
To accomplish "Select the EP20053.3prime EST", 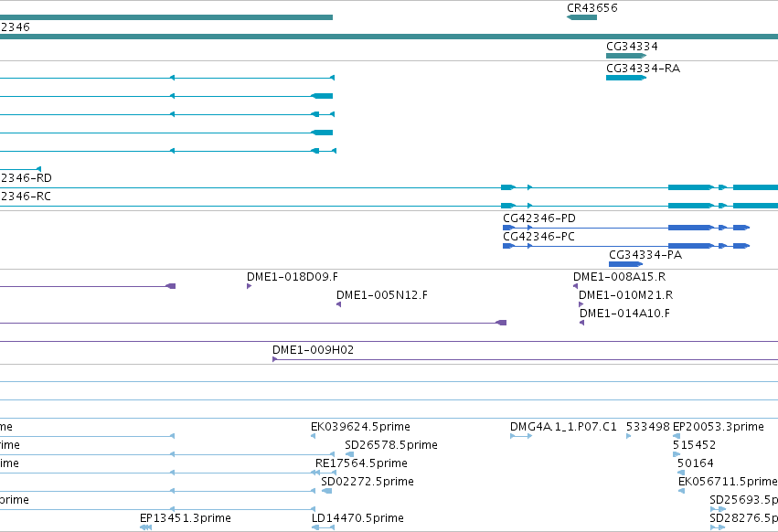I will 677,436.
